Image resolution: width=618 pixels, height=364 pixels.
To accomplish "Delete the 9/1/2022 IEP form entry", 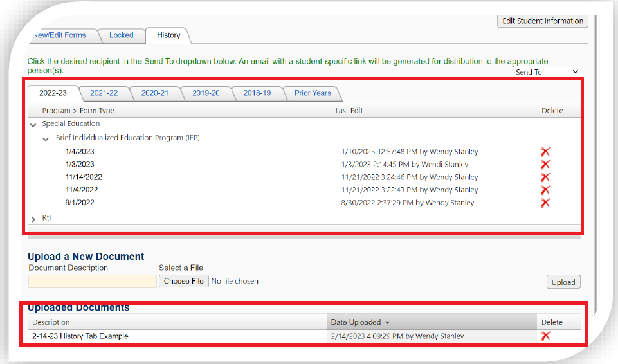I will (x=545, y=203).
